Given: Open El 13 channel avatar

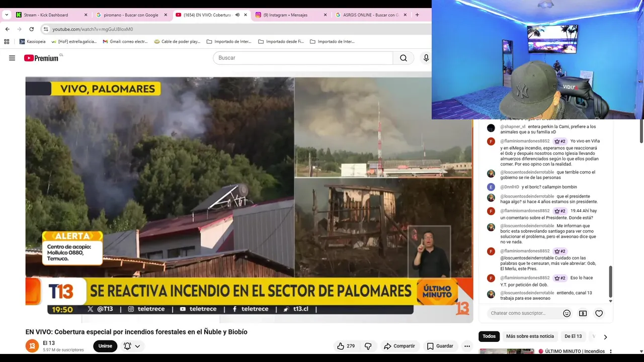Looking at the screenshot, I should (x=32, y=346).
